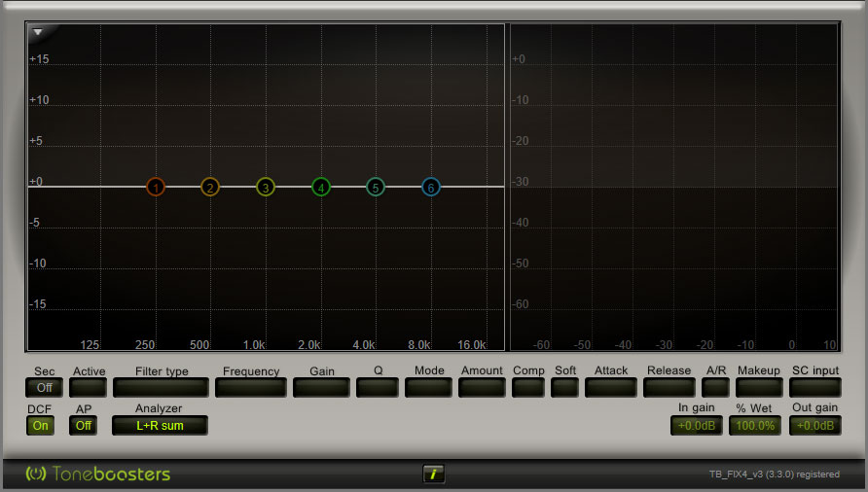This screenshot has width=868, height=492.
Task: Toggle the DCF On switch
Action: [41, 426]
